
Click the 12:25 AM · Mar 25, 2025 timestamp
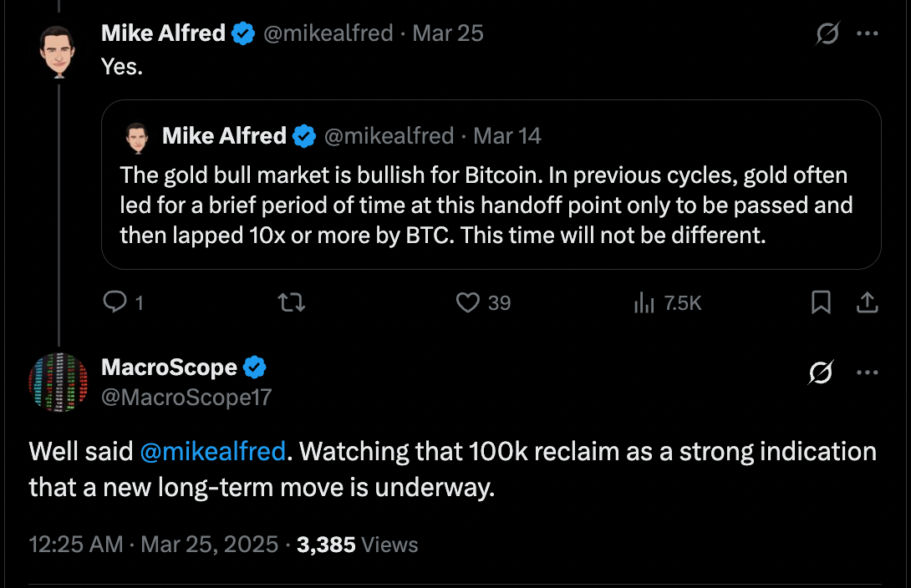pos(153,545)
